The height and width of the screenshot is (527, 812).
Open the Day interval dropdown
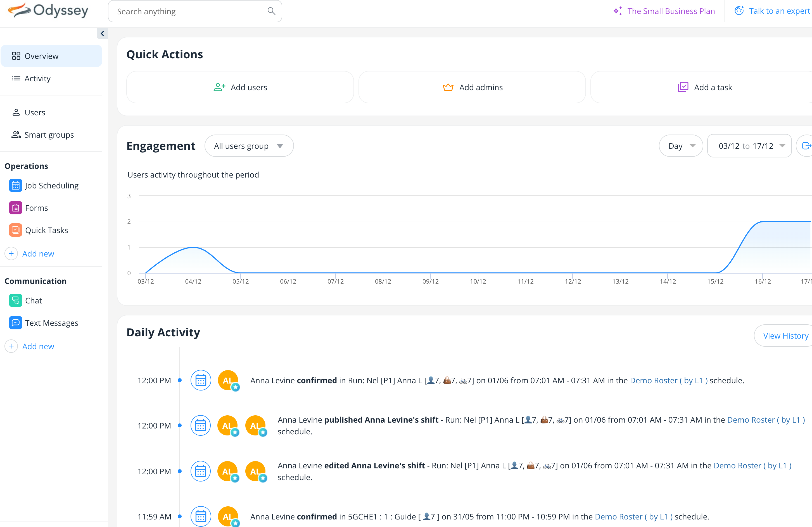[x=681, y=146]
